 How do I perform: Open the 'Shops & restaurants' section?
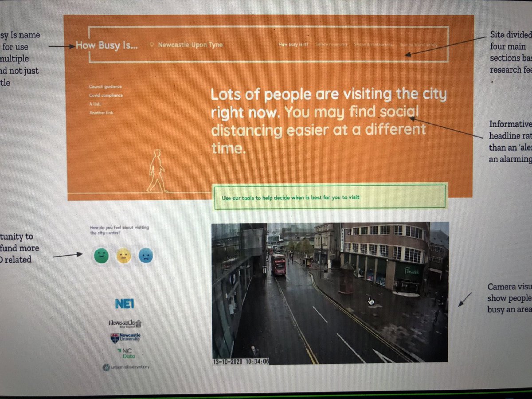click(372, 44)
